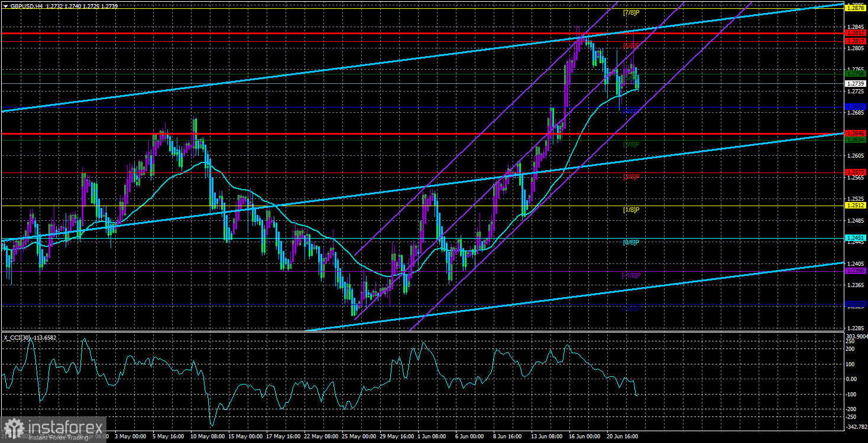This screenshot has height=443, width=868.
Task: Click the 3 May 00:00 date label
Action: [131, 437]
